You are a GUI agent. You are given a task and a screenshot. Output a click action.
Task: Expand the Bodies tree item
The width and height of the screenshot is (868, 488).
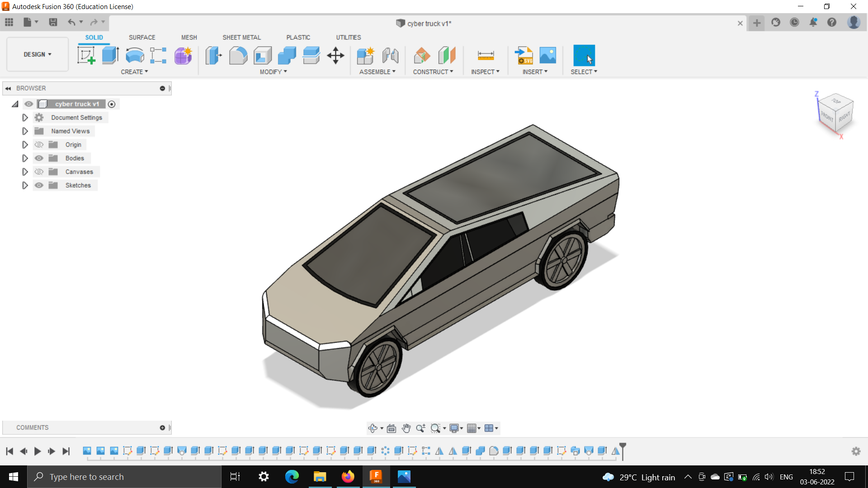24,158
